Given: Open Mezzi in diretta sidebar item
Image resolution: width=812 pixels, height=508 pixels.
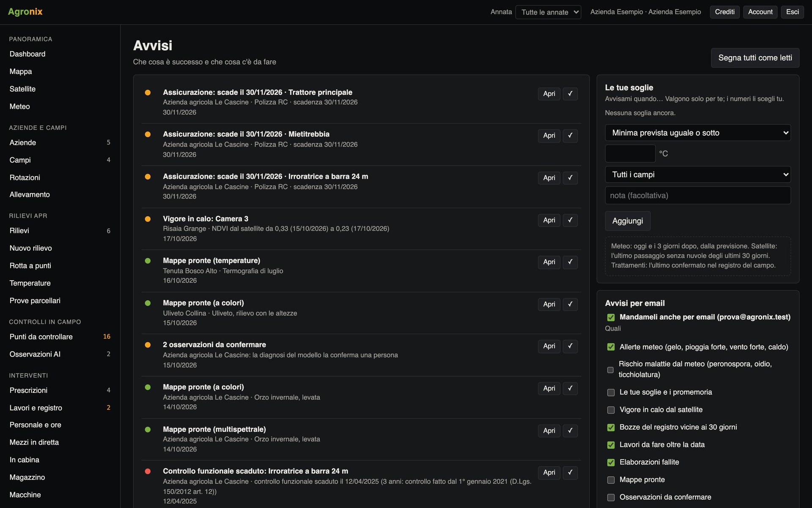Looking at the screenshot, I should 60,442.
